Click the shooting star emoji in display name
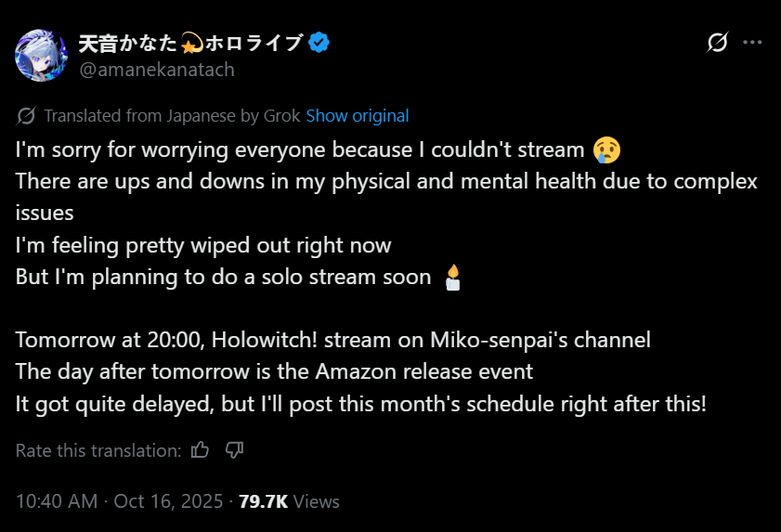Image resolution: width=781 pixels, height=532 pixels. pyautogui.click(x=191, y=43)
